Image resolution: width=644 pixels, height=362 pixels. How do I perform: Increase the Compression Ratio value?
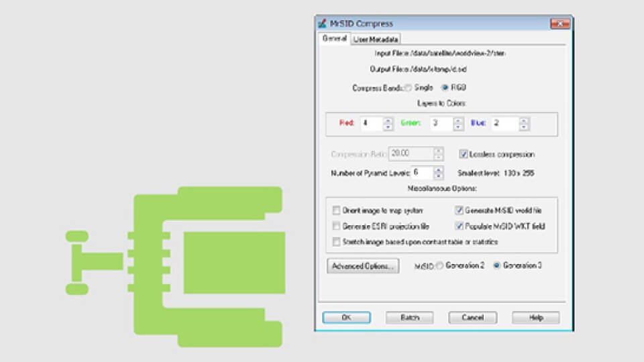pyautogui.click(x=438, y=151)
